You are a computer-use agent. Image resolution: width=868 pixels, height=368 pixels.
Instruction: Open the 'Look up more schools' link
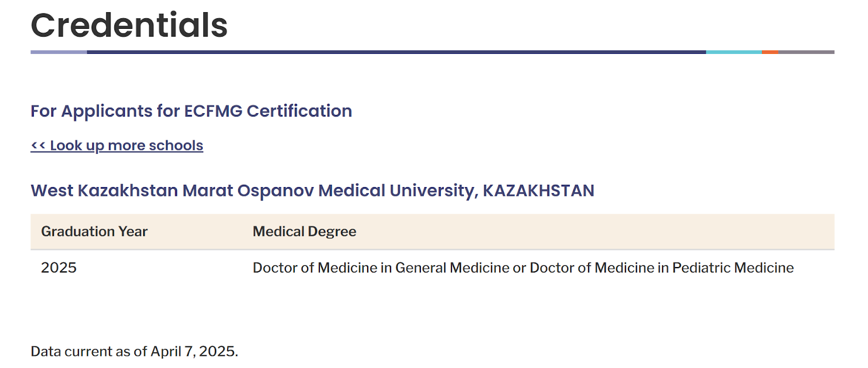click(117, 145)
